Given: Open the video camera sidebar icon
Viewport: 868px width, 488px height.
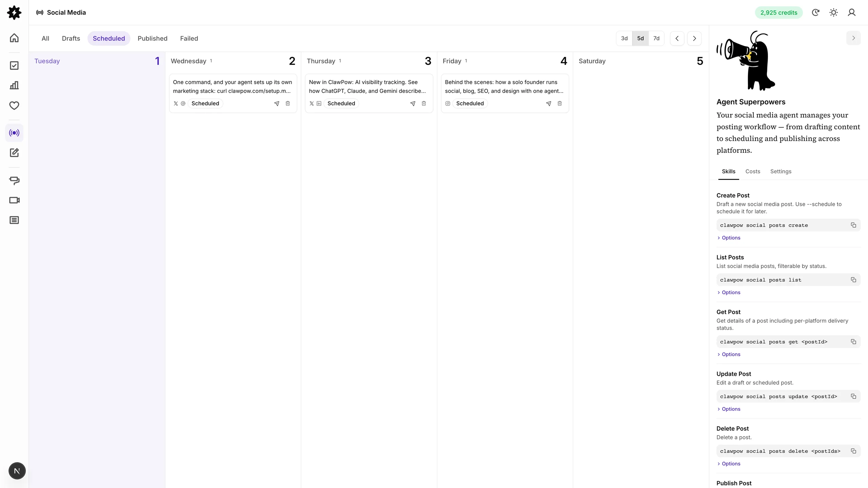Looking at the screenshot, I should 14,200.
